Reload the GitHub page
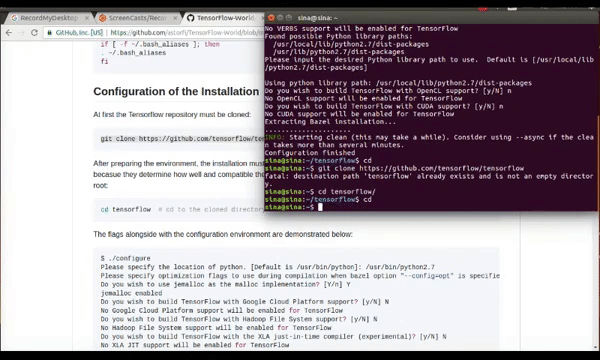600x360 pixels. pyautogui.click(x=34, y=33)
